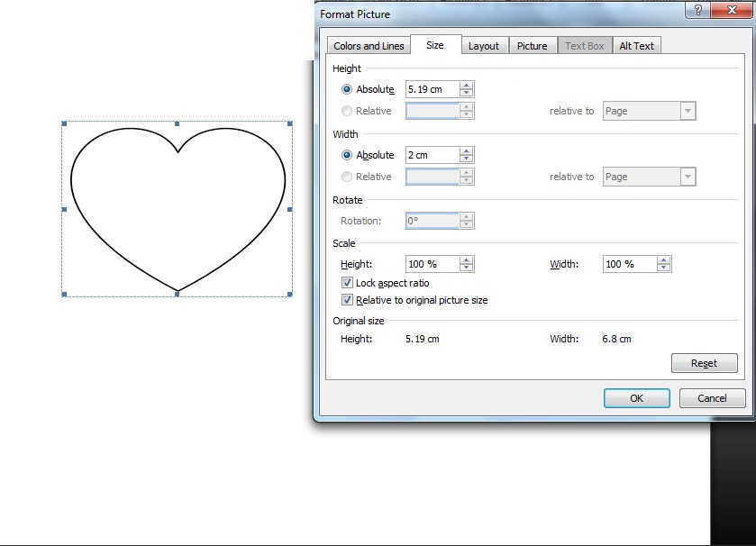This screenshot has height=546, width=756.
Task: Select Relative height radio button
Action: 347,111
